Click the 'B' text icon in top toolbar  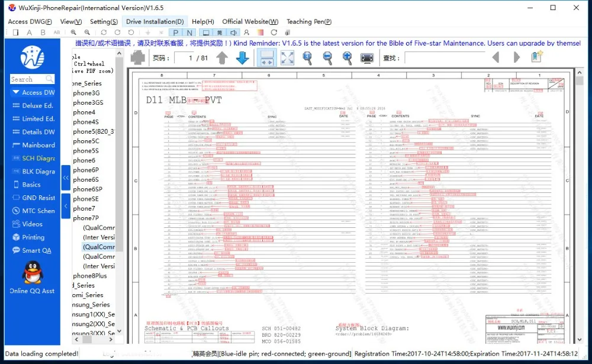tap(43, 33)
